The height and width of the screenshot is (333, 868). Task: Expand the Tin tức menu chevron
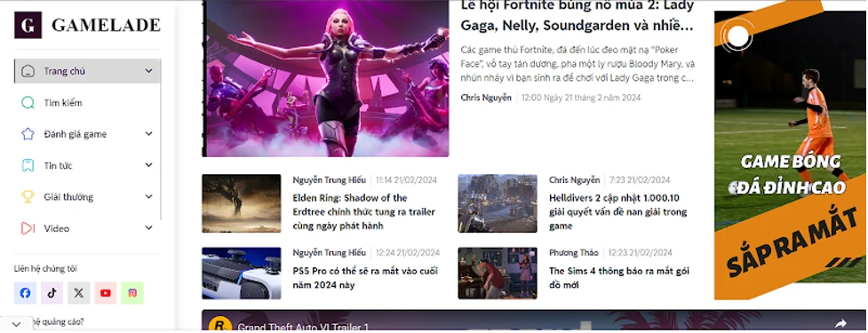[148, 165]
